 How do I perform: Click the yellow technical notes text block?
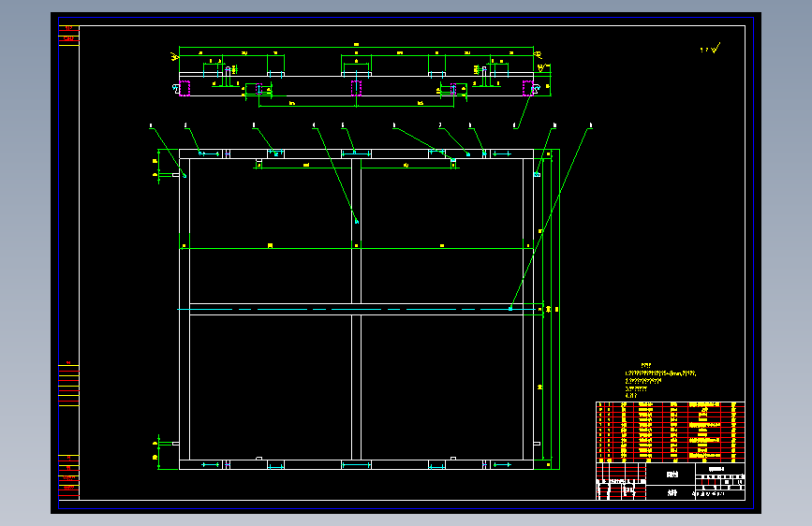pos(660,380)
